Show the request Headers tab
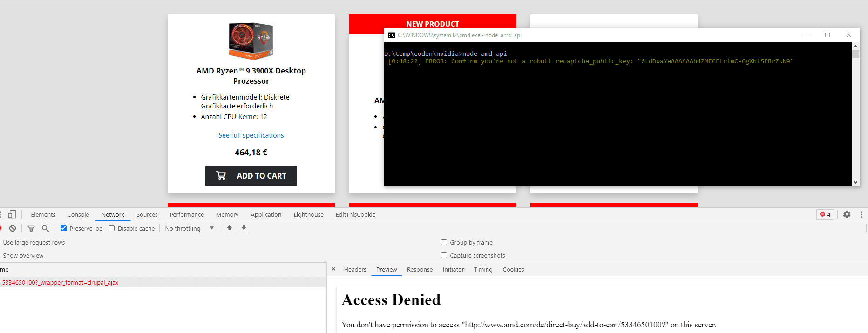The image size is (868, 333). [x=355, y=269]
